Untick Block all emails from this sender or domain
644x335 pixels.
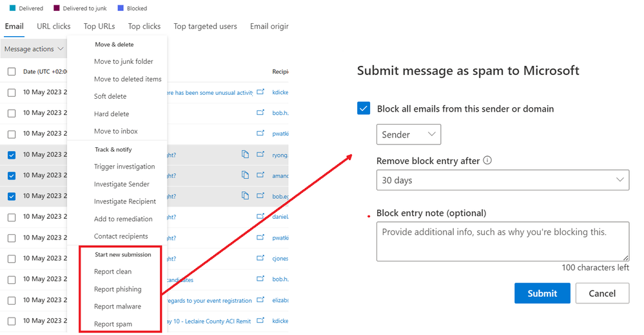pos(364,108)
